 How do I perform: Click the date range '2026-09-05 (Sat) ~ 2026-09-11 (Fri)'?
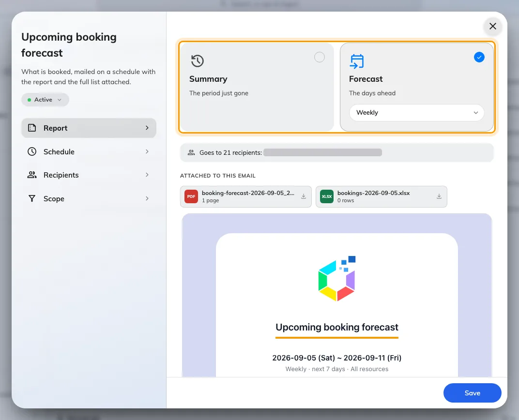coord(337,358)
